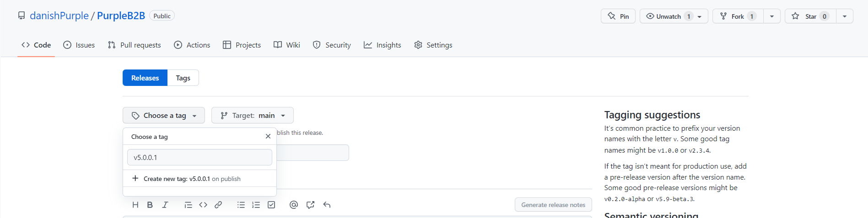Switch to the Tags tab
This screenshot has width=868, height=218.
[183, 78]
